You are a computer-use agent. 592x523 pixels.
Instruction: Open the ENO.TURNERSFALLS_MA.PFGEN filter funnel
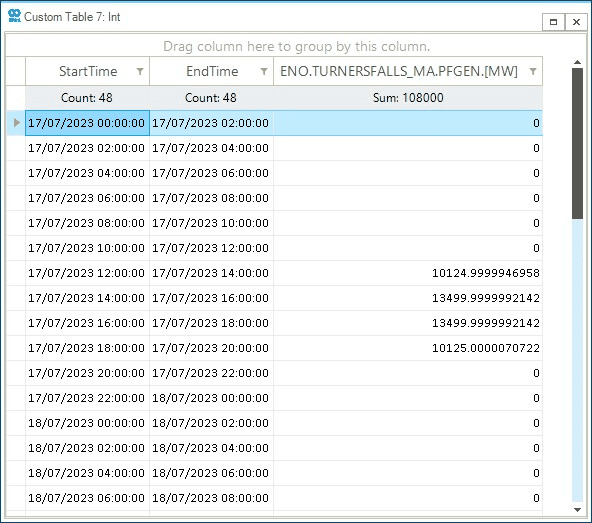(x=533, y=71)
